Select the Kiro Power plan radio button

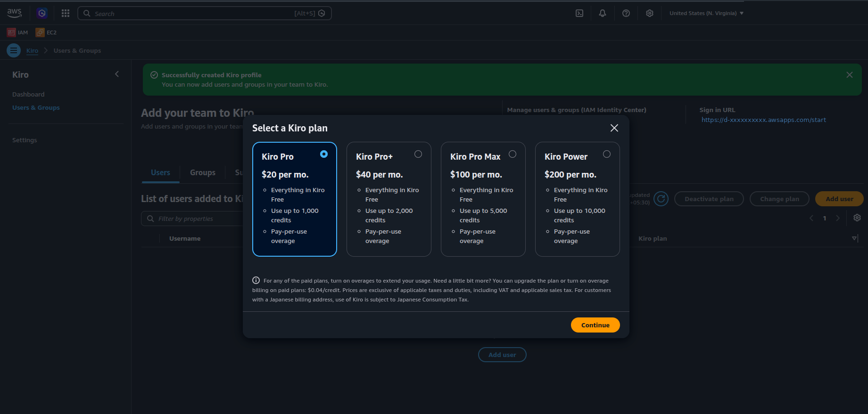pos(607,154)
